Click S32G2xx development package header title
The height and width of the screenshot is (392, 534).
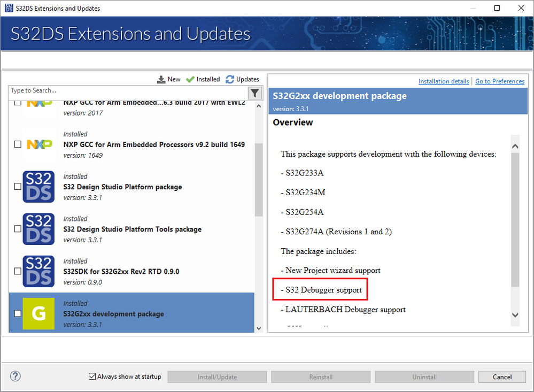pyautogui.click(x=339, y=96)
